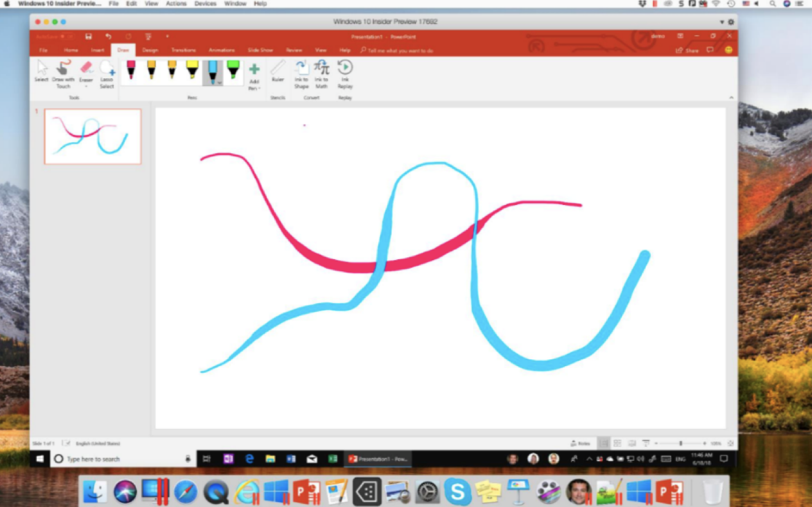Select the pink pen

point(131,70)
